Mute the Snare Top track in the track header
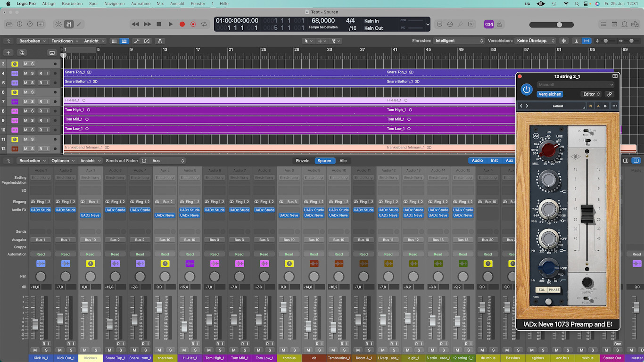The width and height of the screenshot is (644, 362). (26, 73)
